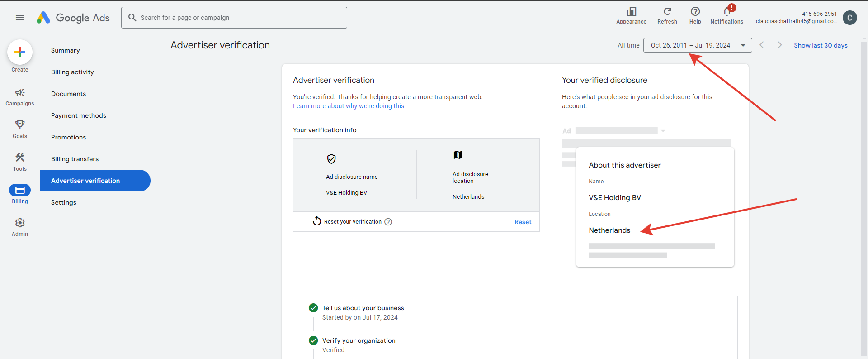Click the All time label

pyautogui.click(x=628, y=45)
